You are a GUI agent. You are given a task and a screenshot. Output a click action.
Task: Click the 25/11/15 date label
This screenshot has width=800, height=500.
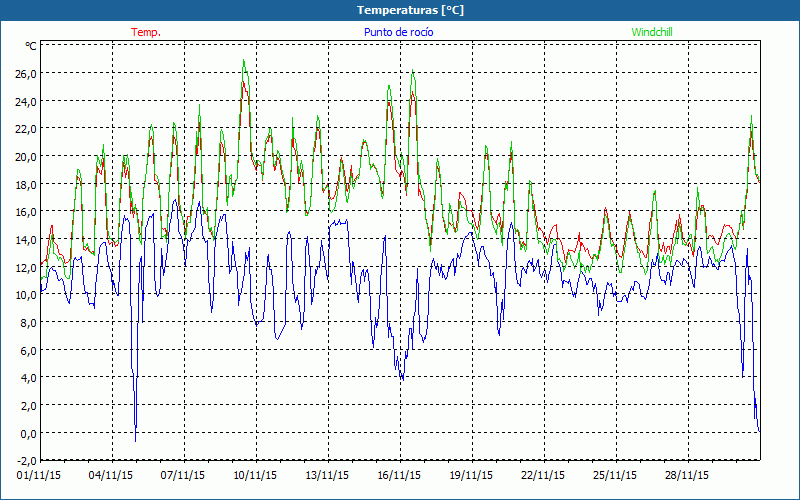615,476
